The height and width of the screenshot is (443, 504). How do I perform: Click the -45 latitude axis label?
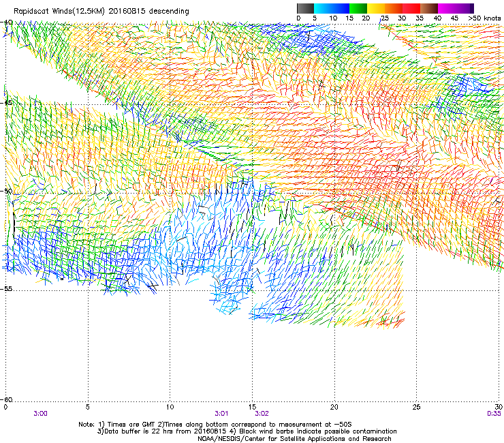tap(7, 103)
